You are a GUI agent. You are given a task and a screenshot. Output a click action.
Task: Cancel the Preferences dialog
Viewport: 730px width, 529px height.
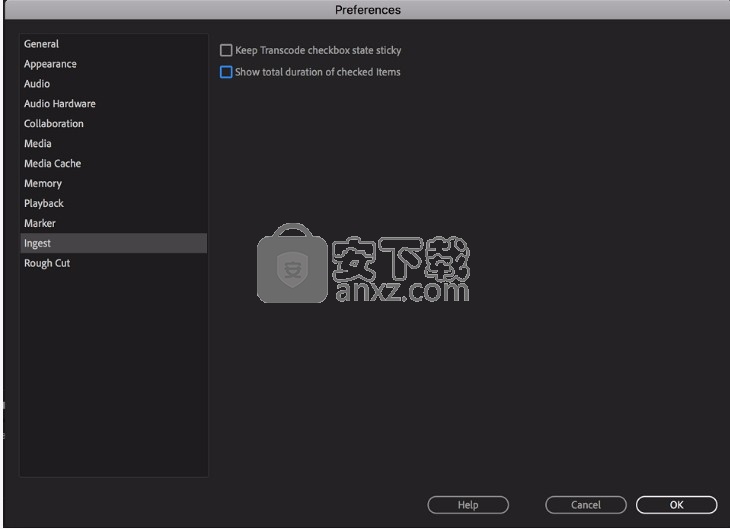click(586, 505)
